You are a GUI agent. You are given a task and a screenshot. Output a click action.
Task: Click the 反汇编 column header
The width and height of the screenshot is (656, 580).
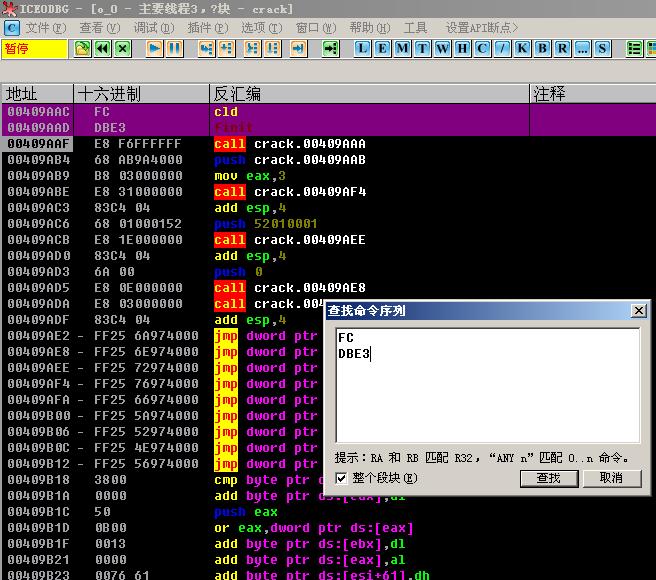[369, 93]
